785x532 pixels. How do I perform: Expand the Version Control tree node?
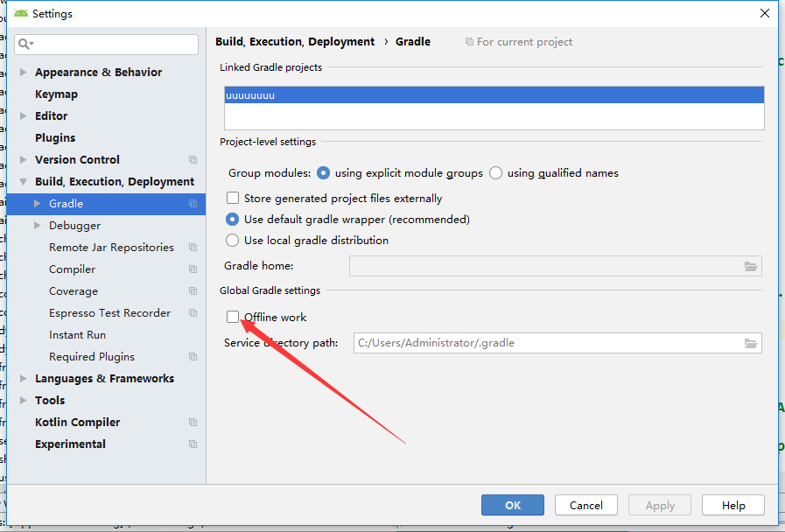click(23, 159)
